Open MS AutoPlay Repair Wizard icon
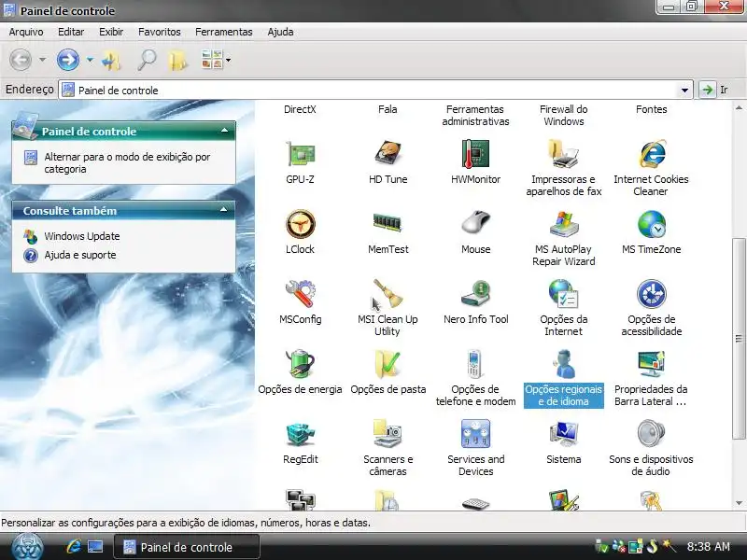 click(x=564, y=224)
